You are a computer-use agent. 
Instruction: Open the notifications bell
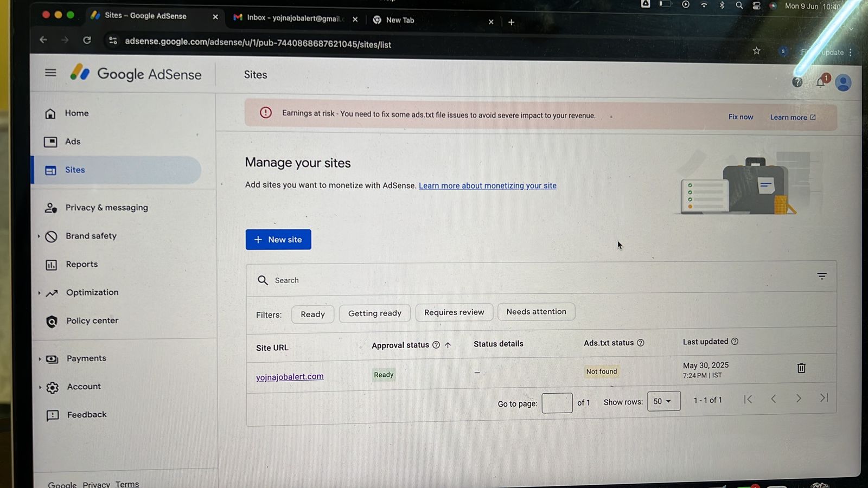821,82
